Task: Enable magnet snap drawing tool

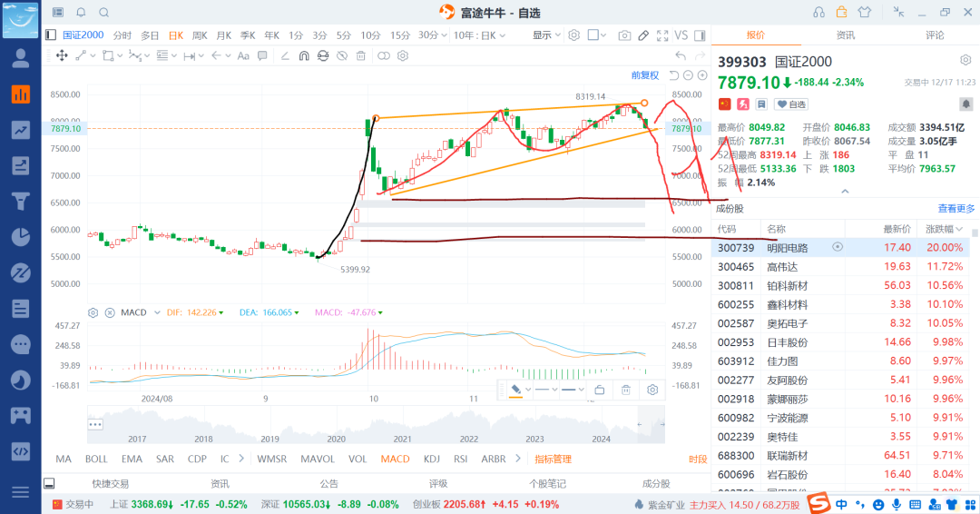Action: pos(304,55)
